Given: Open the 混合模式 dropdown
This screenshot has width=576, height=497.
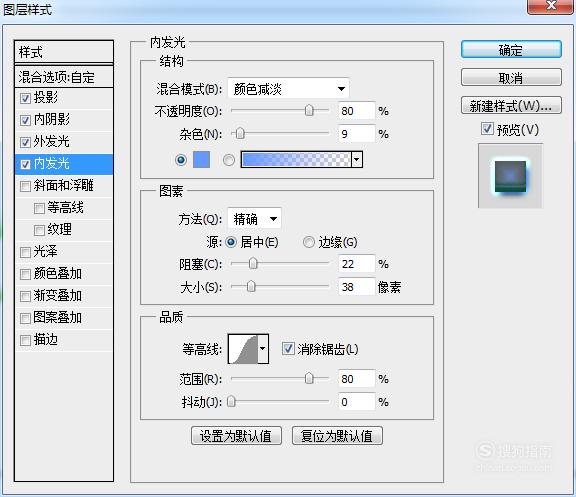Looking at the screenshot, I should (x=288, y=89).
